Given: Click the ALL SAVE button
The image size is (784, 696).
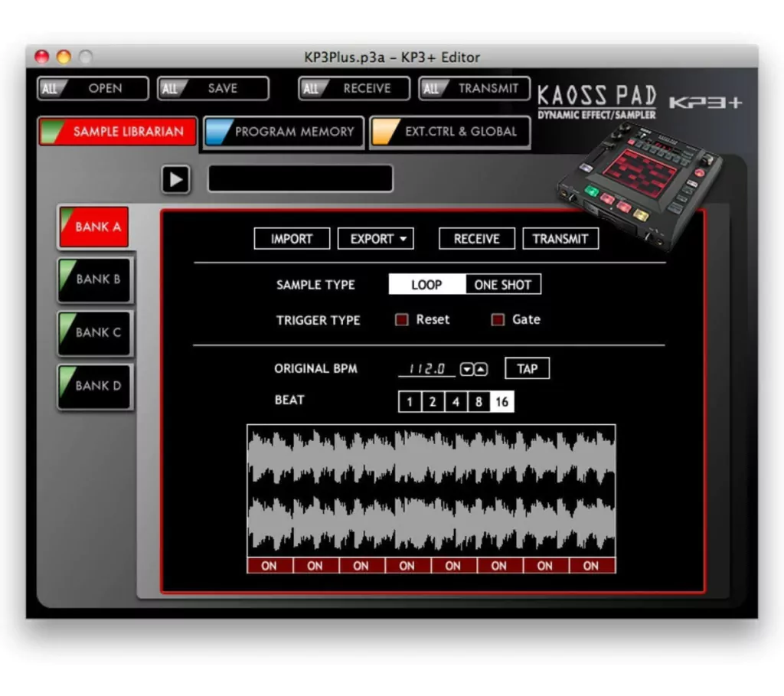Looking at the screenshot, I should 213,89.
